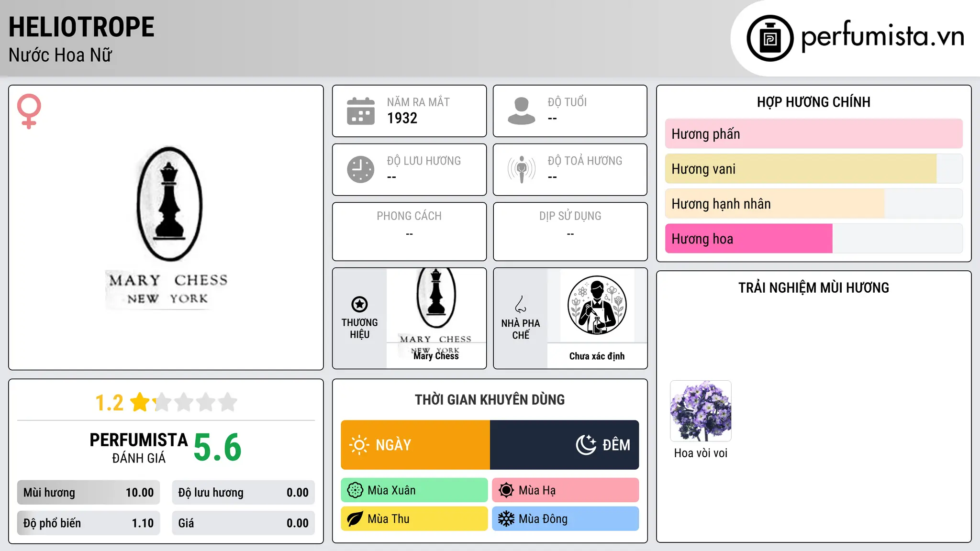Choose the Mùa Xuân season tile
This screenshot has width=980, height=551.
(x=414, y=490)
